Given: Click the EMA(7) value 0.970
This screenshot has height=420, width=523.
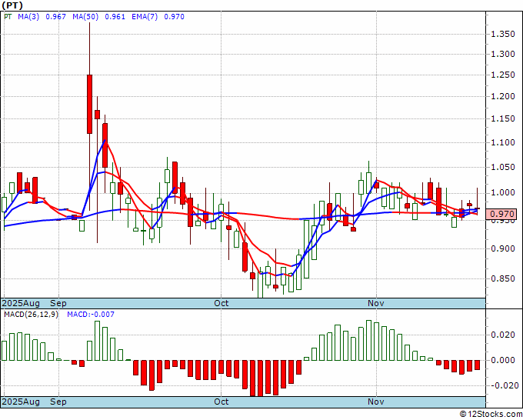Looking at the screenshot, I should coord(174,17).
